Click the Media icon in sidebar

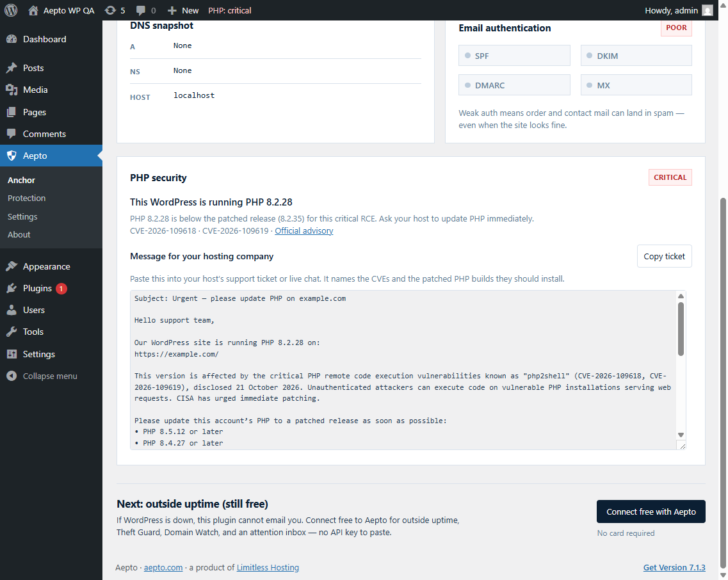(12, 90)
